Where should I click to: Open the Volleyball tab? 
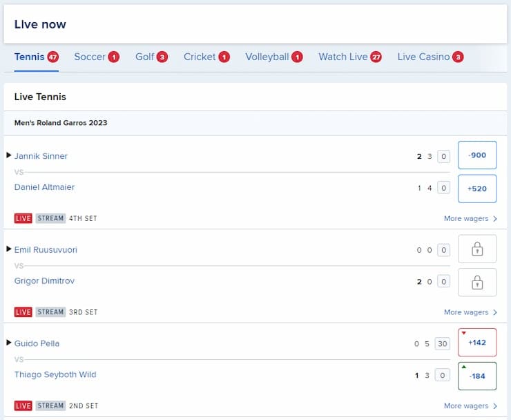tap(274, 57)
